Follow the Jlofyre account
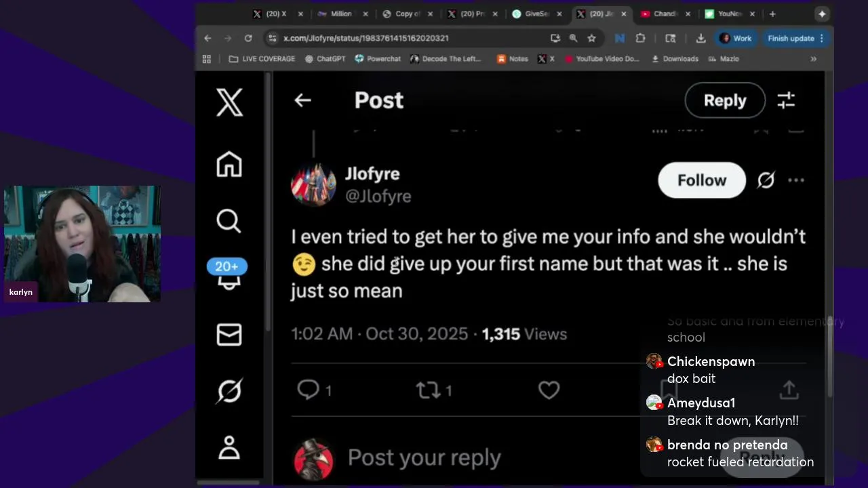The image size is (868, 488). (702, 180)
